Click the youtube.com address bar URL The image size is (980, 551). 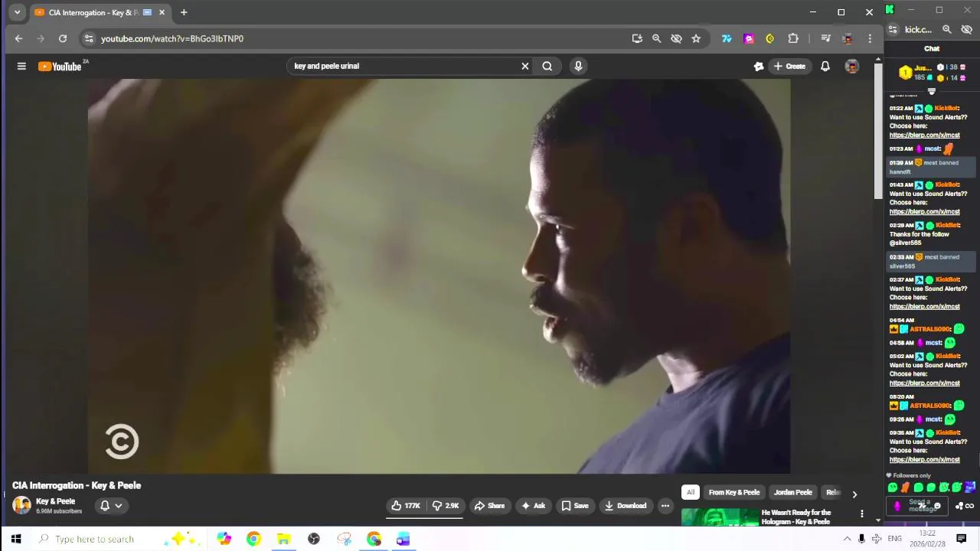point(172,38)
